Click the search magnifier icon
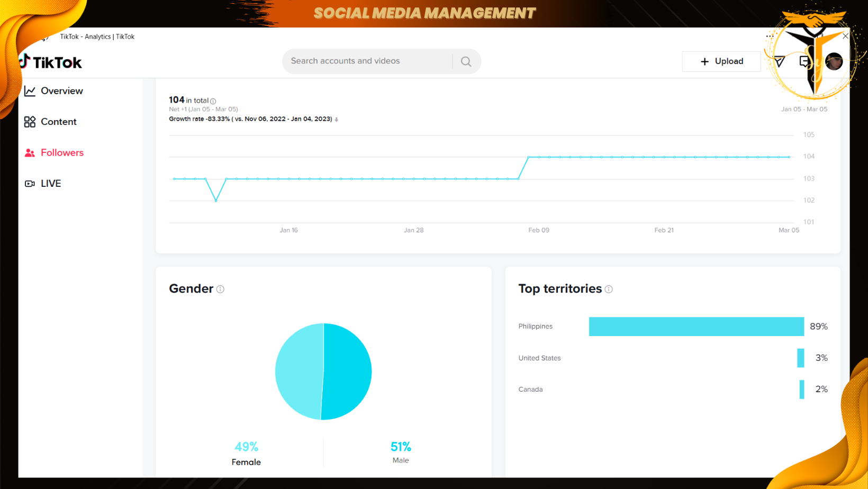Image resolution: width=868 pixels, height=489 pixels. [x=466, y=61]
